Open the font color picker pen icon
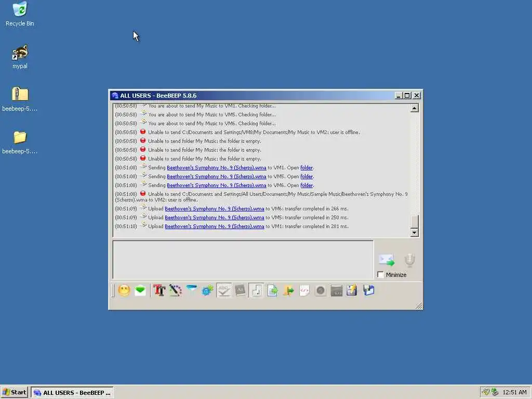This screenshot has height=399, width=532. click(x=176, y=290)
